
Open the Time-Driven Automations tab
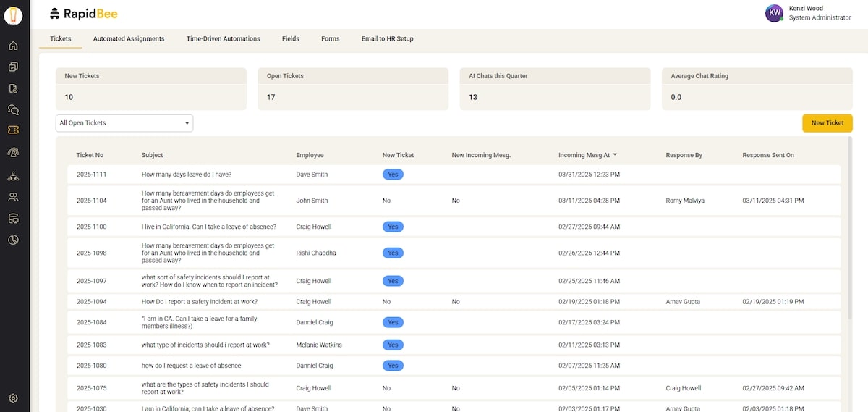[223, 38]
